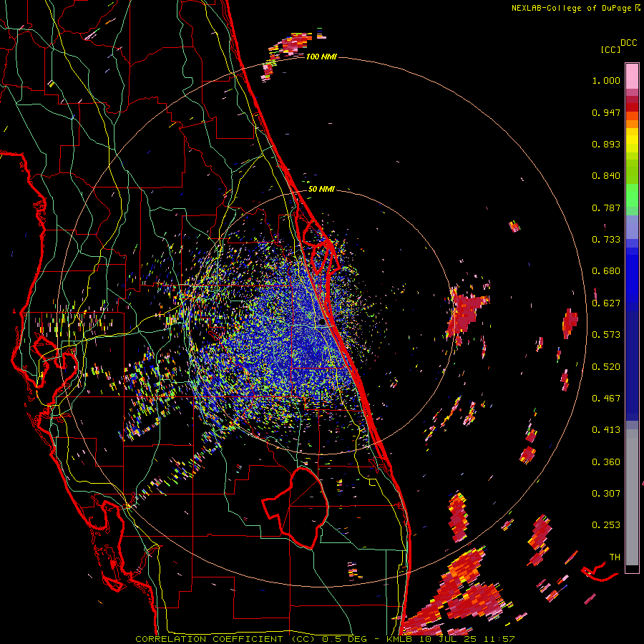Click the 0.360 scale value
This screenshot has height=644, width=644.
coord(606,462)
